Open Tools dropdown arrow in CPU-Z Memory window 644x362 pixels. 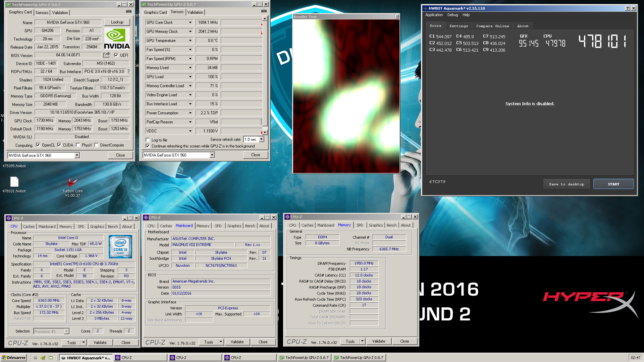(x=362, y=341)
